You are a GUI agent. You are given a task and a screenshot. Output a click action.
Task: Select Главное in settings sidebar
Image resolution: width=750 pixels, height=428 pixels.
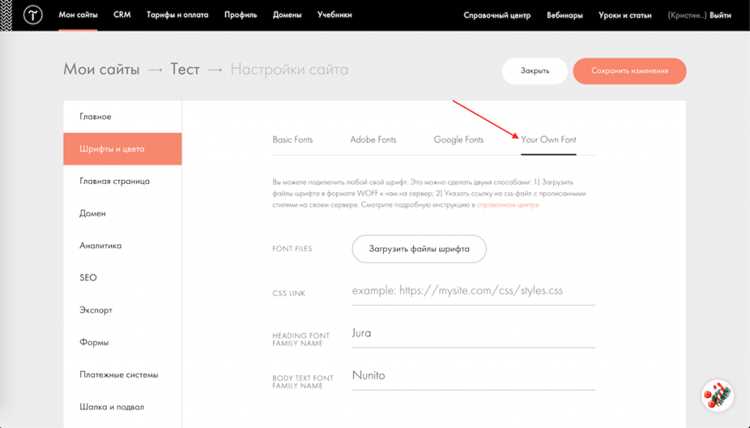pos(122,117)
